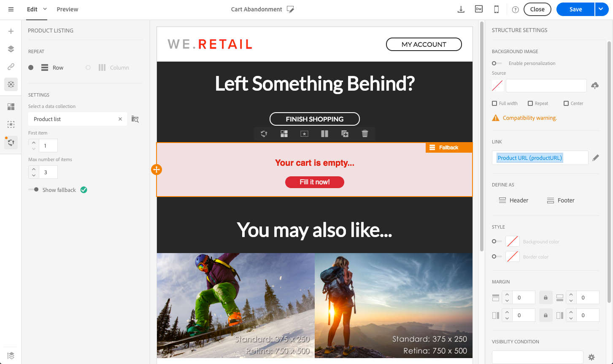Click the upload cloud icon for background source
The image size is (613, 364).
[x=595, y=86]
